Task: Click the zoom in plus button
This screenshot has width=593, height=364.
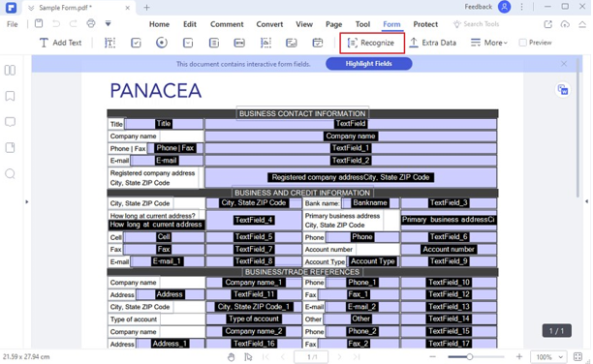Action: [x=519, y=356]
